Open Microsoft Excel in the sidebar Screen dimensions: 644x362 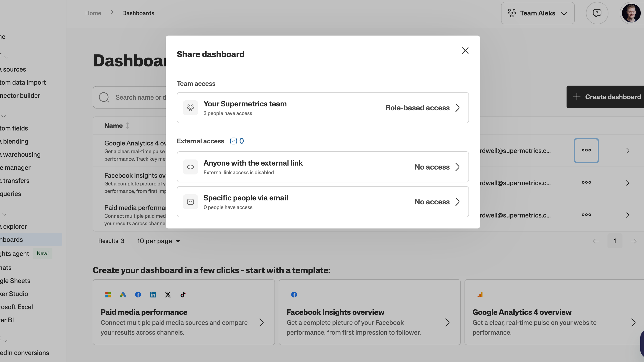coord(17,307)
